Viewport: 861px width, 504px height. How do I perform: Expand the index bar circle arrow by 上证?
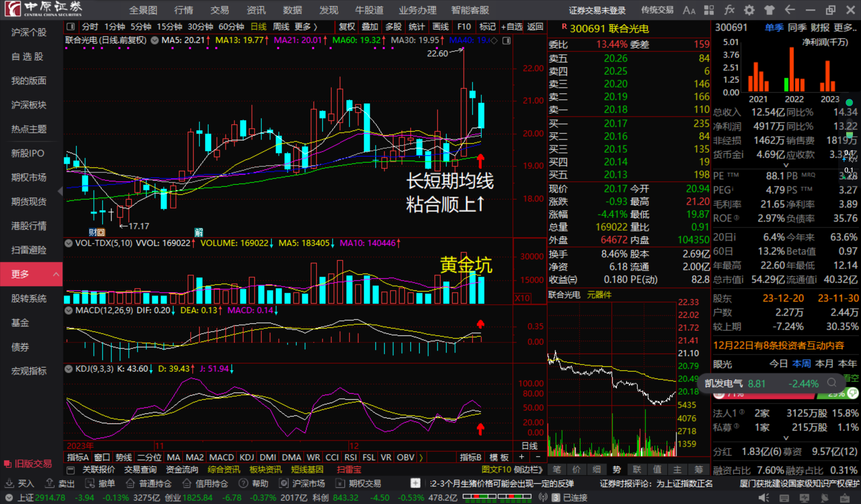click(9, 498)
